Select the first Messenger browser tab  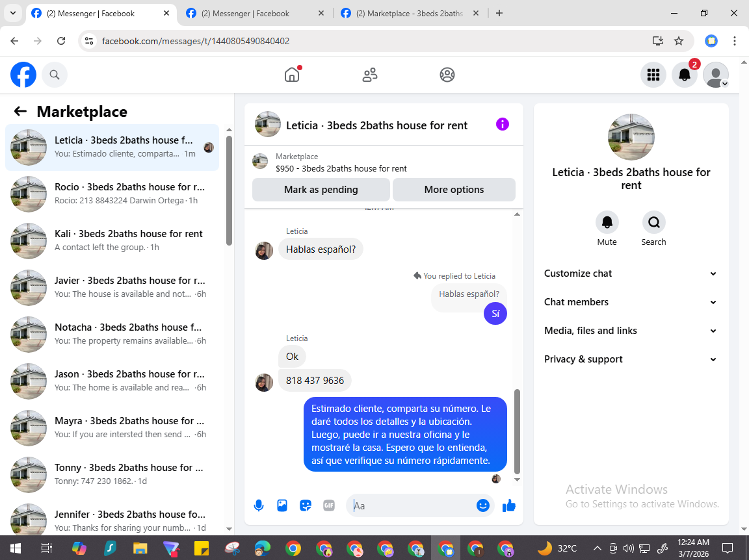click(x=101, y=14)
